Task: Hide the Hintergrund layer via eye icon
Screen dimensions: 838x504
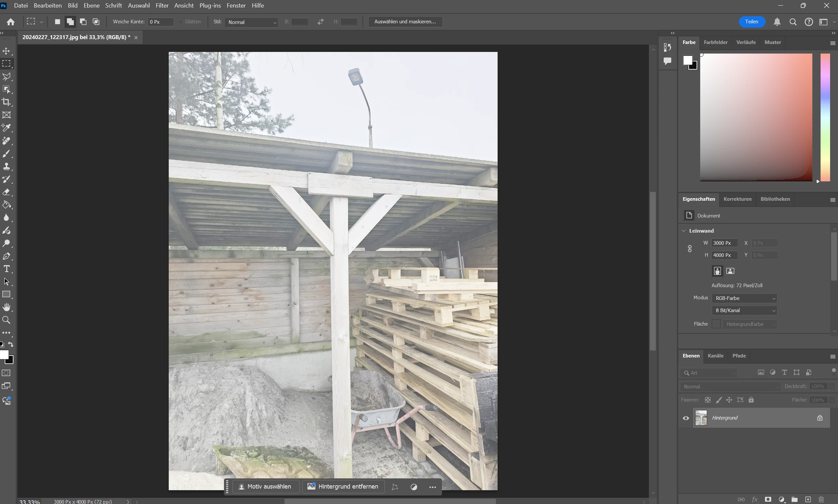Action: click(x=686, y=418)
